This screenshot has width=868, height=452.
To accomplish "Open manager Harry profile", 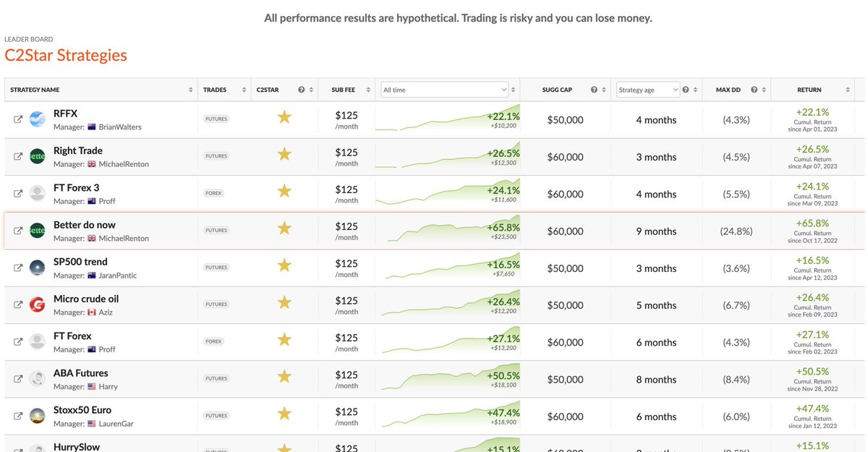I will pyautogui.click(x=109, y=387).
